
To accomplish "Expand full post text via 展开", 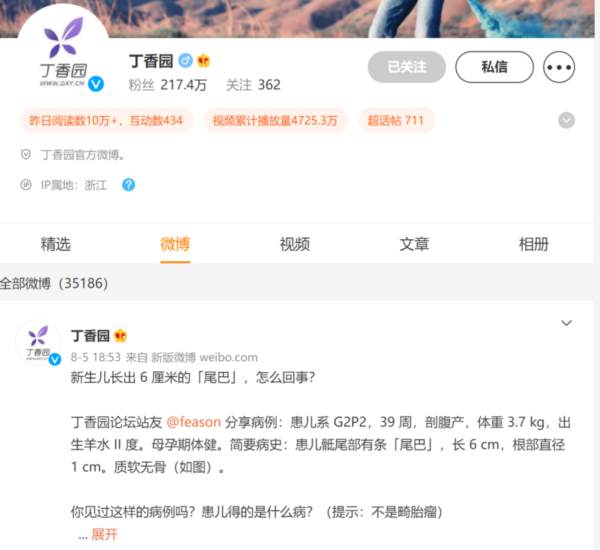I will click(x=104, y=534).
